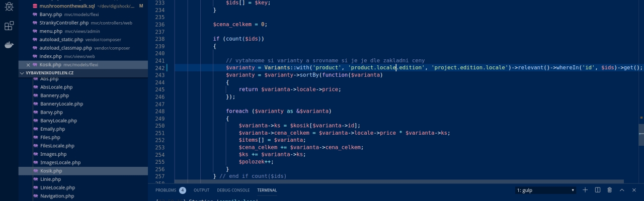
Task: Select the TERMINAL tab
Action: tap(267, 190)
